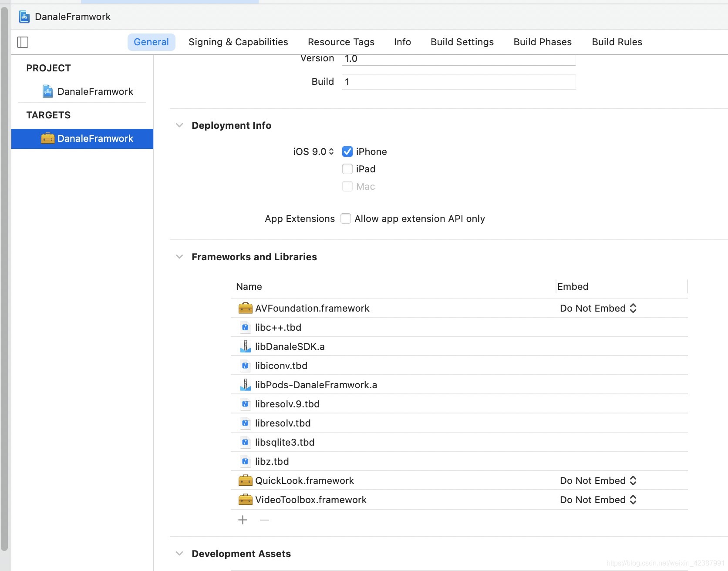Click the DanaleFramwork project file icon in title bar
This screenshot has width=728, height=571.
click(x=24, y=17)
